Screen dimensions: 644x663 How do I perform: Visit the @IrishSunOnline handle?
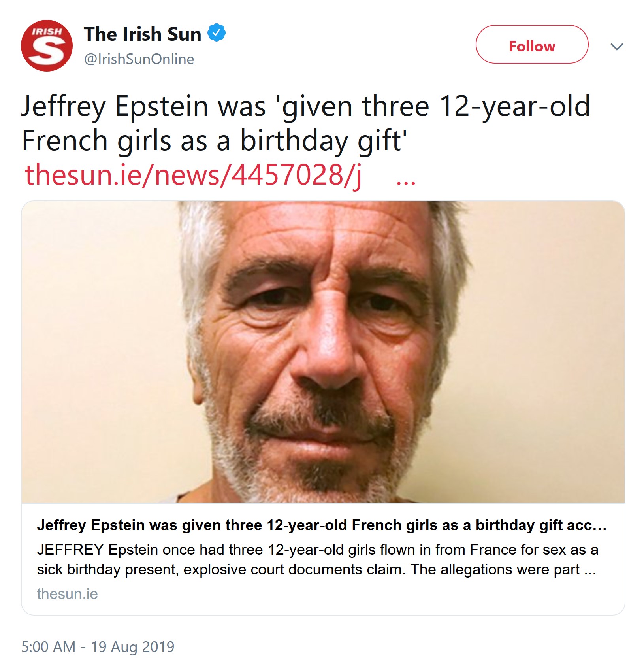tap(139, 59)
